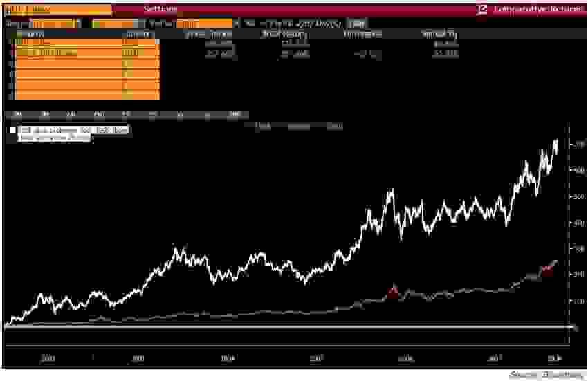Activate the Track chart tool
Viewport: 588px width, 381px height.
click(x=262, y=127)
